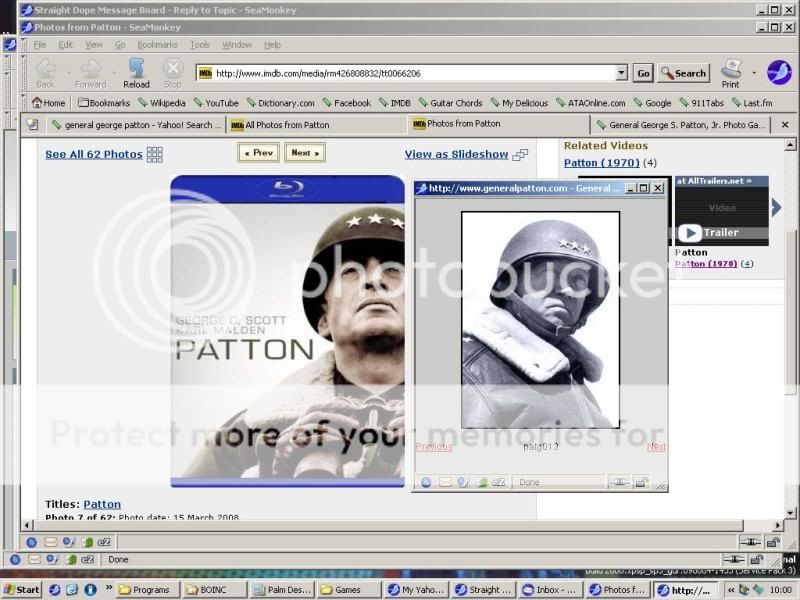Screen dimensions: 800x600
Task: Open Home from the bookmarks toolbar
Action: 48,103
